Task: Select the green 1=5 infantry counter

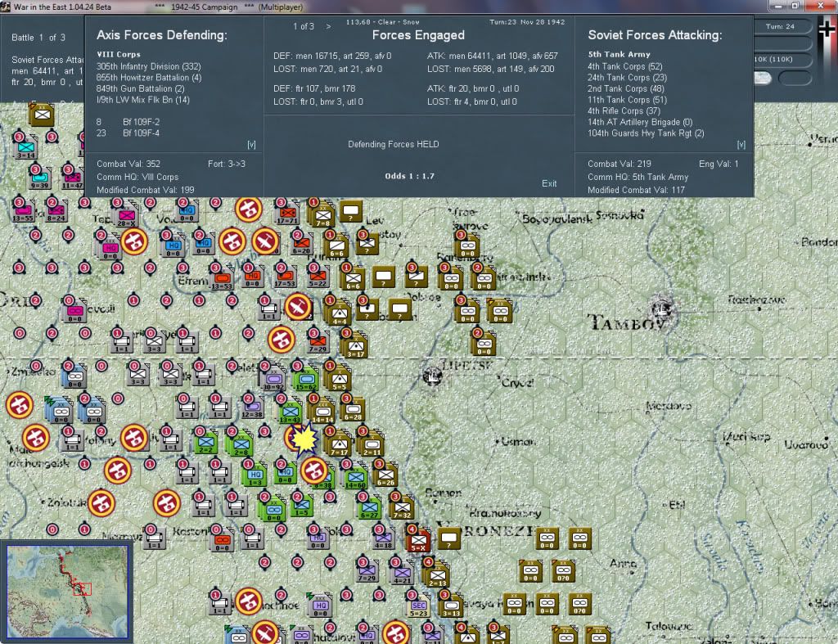Action: (x=302, y=505)
